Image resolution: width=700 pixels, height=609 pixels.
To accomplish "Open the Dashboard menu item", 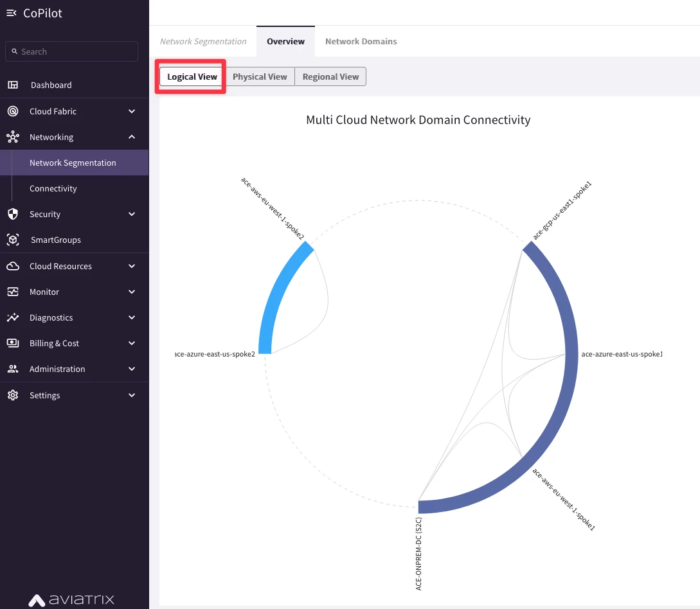I will [74, 85].
